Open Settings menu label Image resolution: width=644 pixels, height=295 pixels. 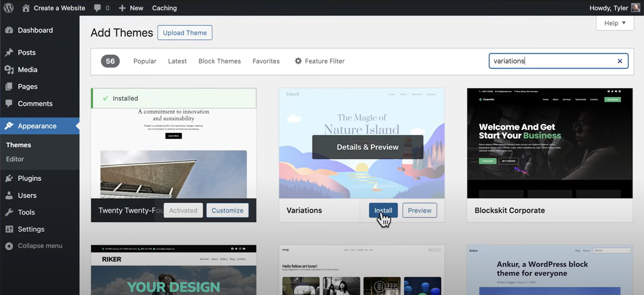31,229
